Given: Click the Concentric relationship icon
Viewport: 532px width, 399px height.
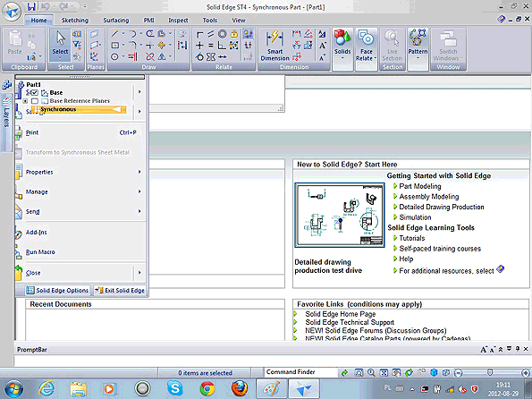Looking at the screenshot, I should (x=223, y=34).
